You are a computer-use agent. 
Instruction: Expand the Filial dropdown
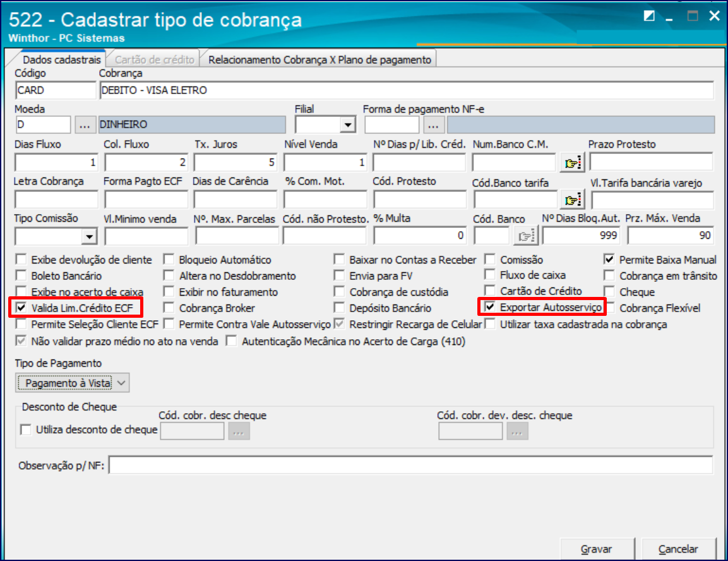click(x=347, y=125)
